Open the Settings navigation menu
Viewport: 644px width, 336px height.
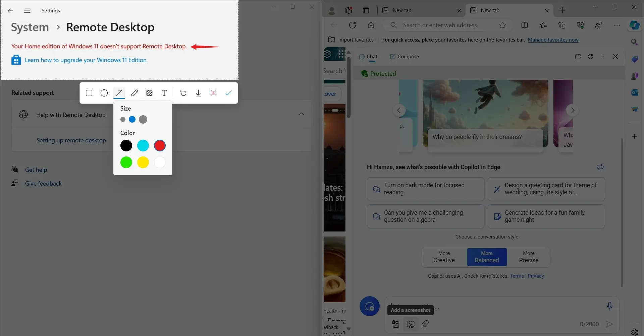(x=27, y=10)
